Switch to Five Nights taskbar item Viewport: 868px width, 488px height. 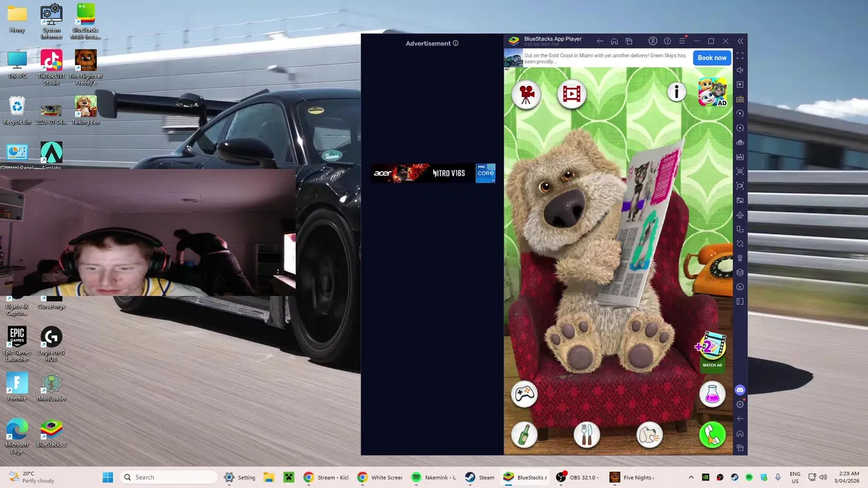pyautogui.click(x=632, y=477)
